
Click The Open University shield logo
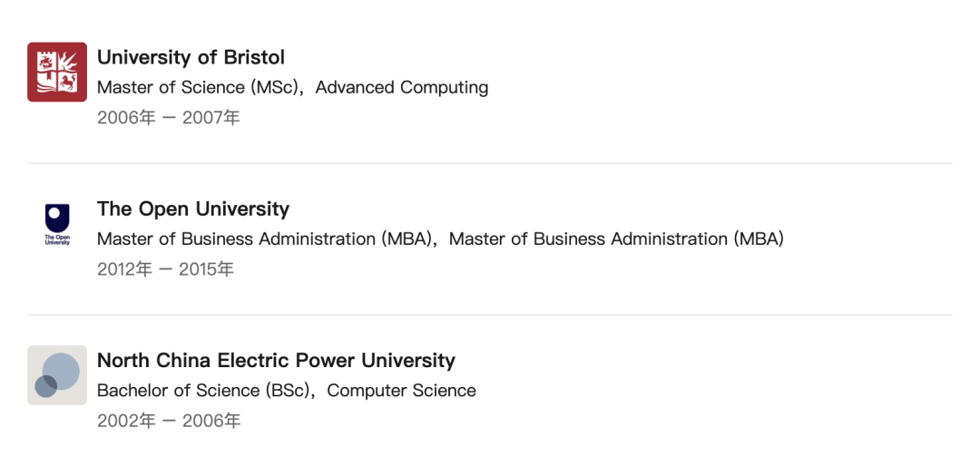pos(57,223)
